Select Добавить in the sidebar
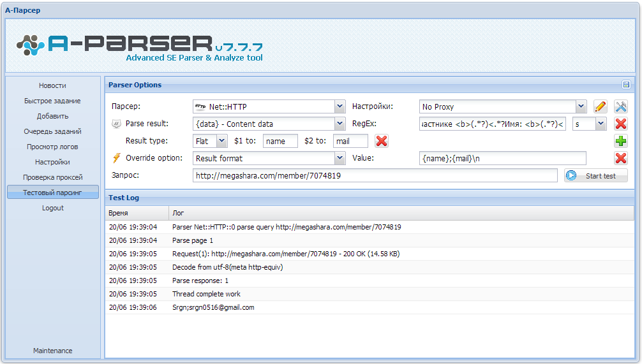 click(52, 116)
